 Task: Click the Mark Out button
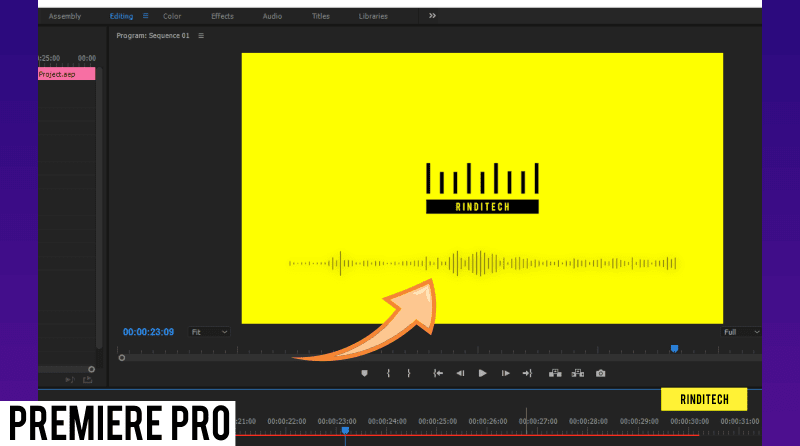(409, 374)
